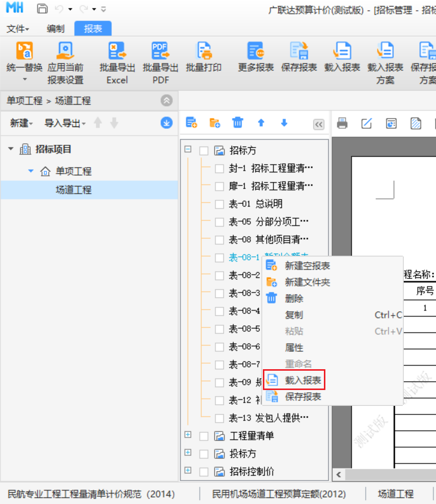436x504 pixels.
Task: Select 场道工程 in the project tree
Action: (73, 190)
